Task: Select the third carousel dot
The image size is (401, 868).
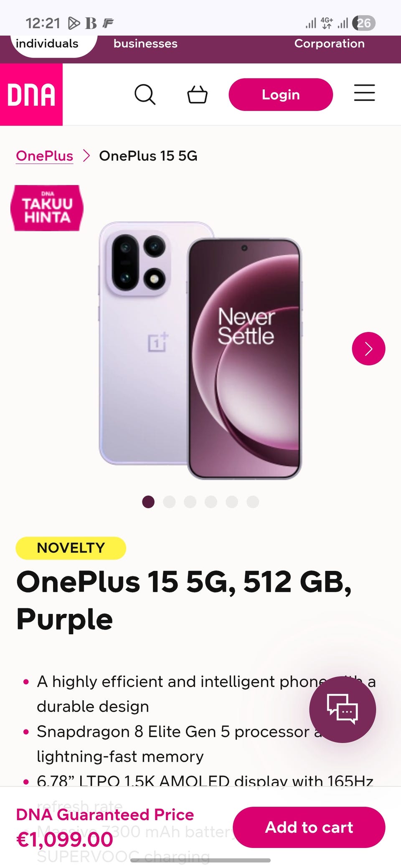Action: click(190, 502)
